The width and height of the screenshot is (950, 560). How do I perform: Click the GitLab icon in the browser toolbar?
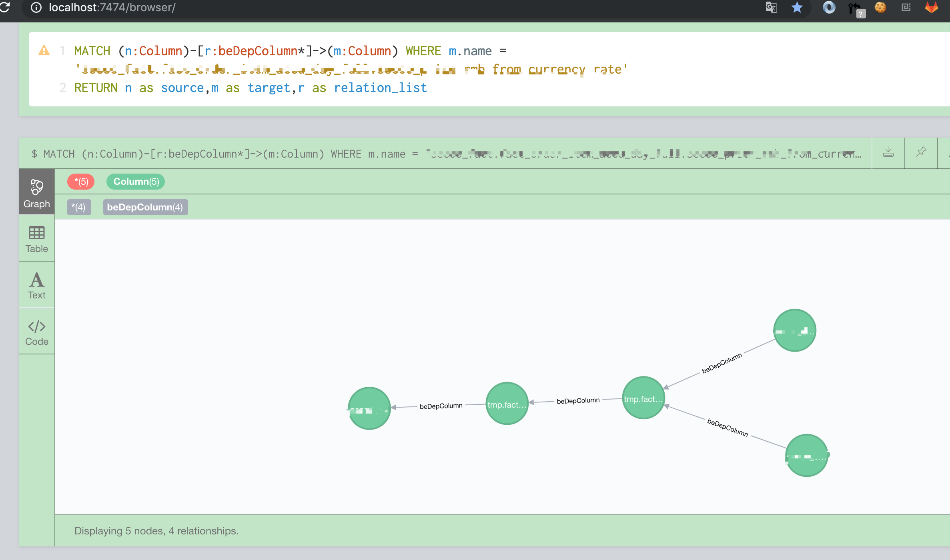coord(931,8)
